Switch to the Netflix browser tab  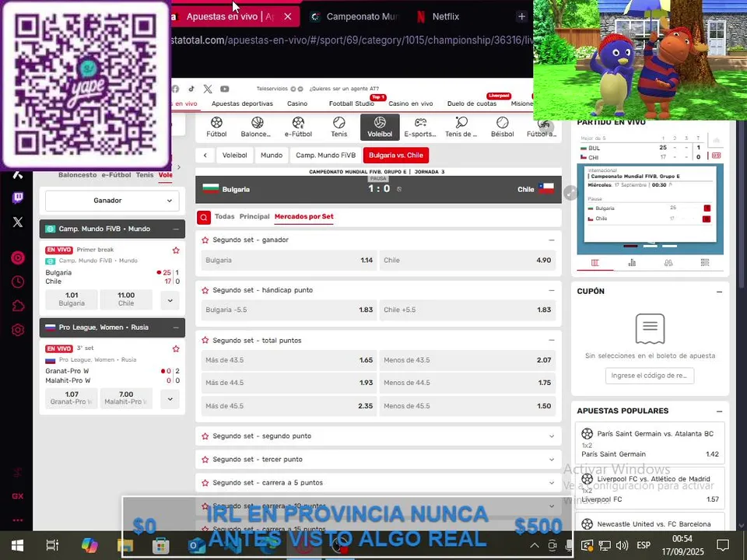(438, 16)
